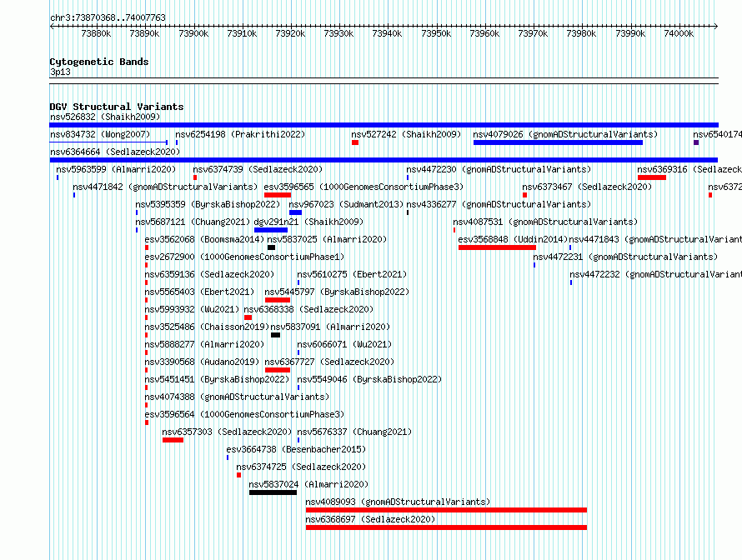Click red bar under nsv5445797
Viewport: 742px width, 560px height.
click(278, 300)
